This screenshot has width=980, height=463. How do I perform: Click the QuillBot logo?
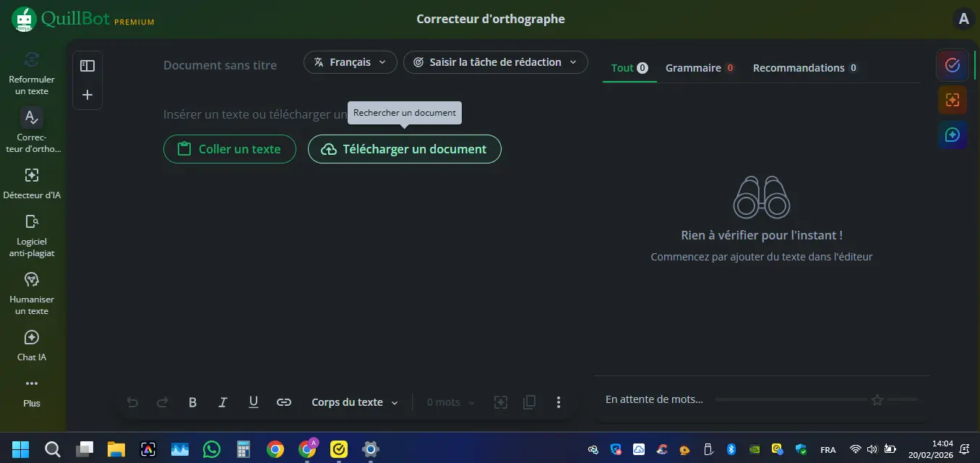[x=82, y=20]
